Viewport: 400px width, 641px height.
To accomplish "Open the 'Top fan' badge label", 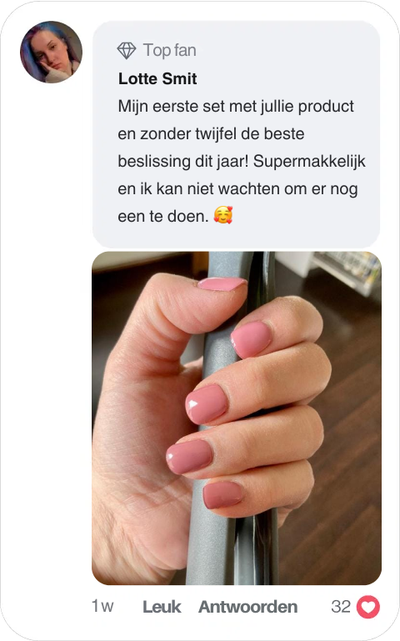I will coord(169,51).
